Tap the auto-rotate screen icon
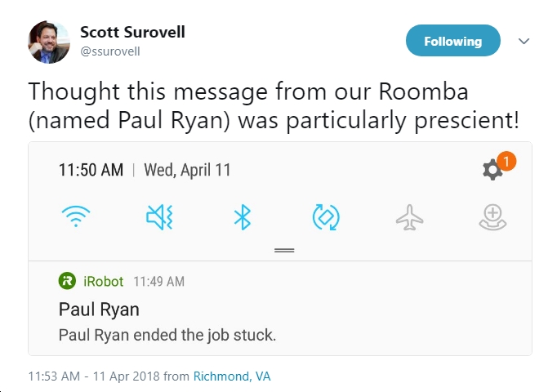The height and width of the screenshot is (392, 548). (326, 217)
